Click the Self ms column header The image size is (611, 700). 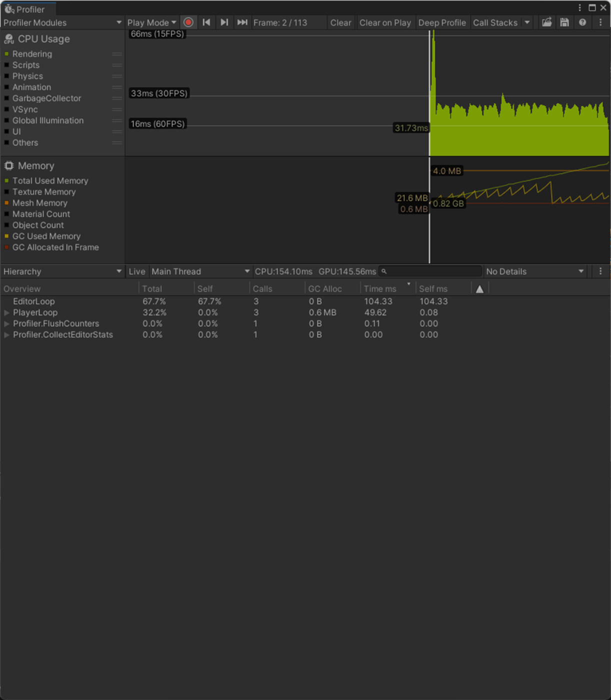(443, 289)
